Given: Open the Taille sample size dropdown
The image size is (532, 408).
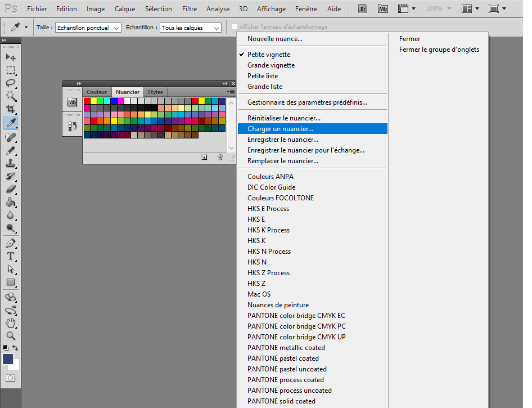Looking at the screenshot, I should coord(88,28).
